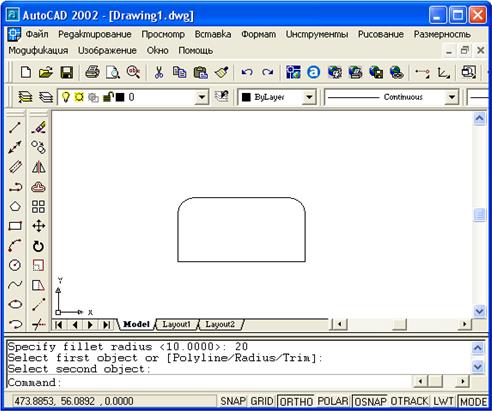
Task: Expand the ByLayer color dropdown
Action: click(x=309, y=97)
